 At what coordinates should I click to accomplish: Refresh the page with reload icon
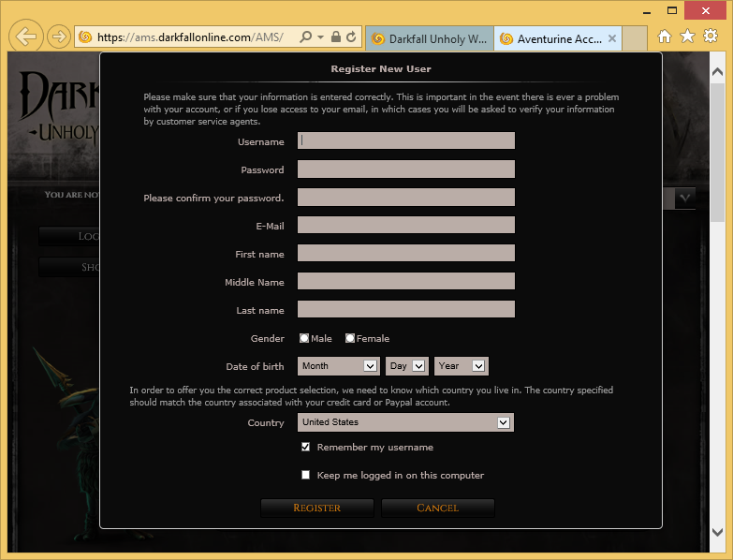click(351, 37)
